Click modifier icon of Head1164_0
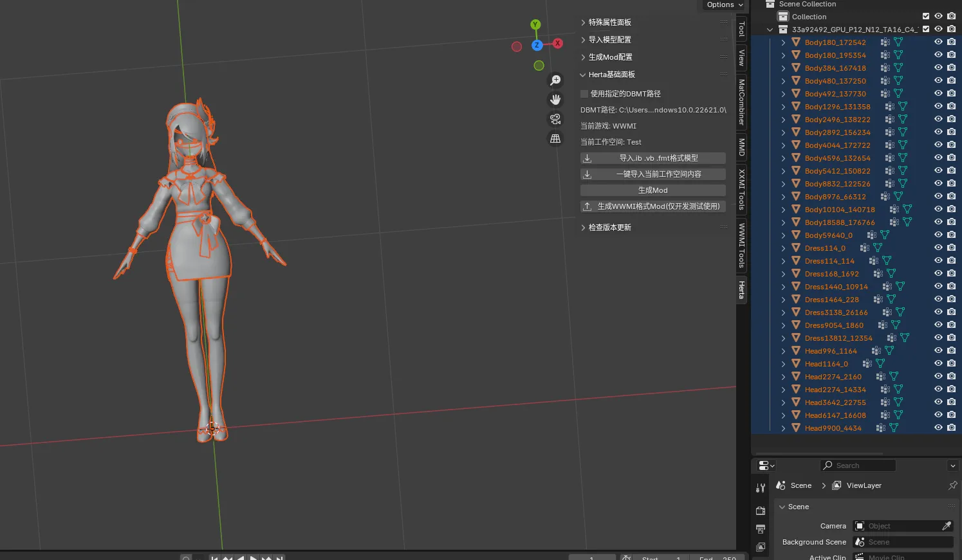 (x=867, y=363)
